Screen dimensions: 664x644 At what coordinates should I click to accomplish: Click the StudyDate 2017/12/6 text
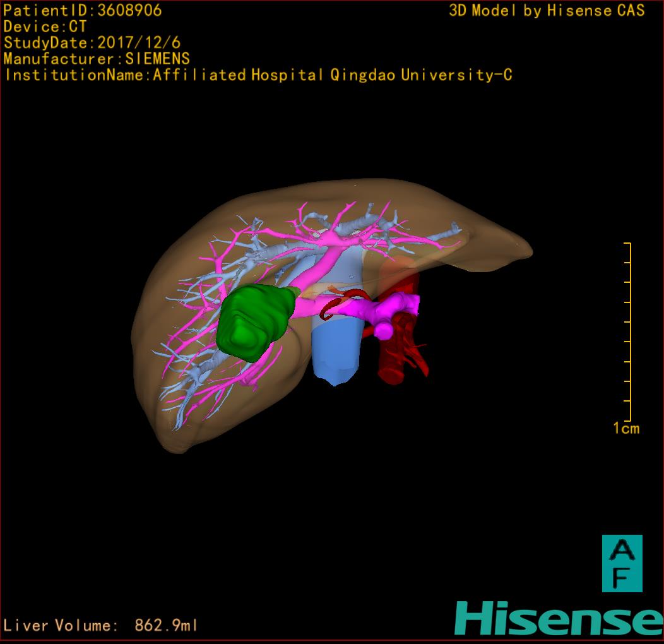(92, 43)
